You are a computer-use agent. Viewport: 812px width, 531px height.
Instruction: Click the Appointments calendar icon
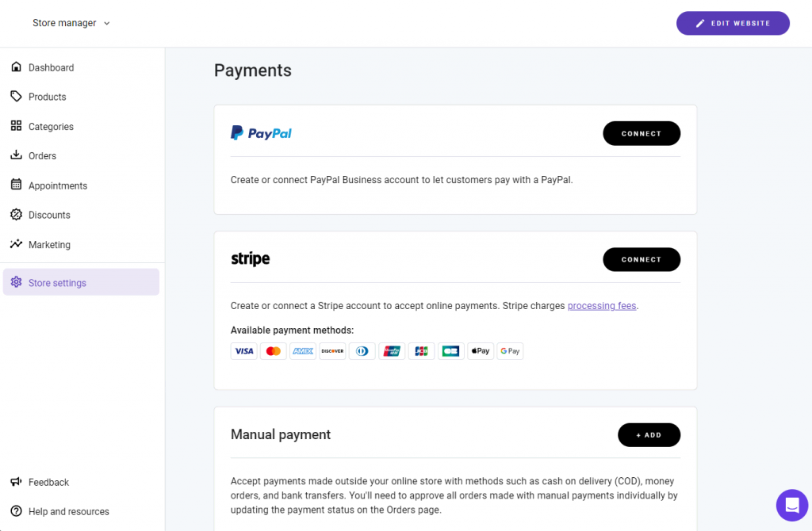pyautogui.click(x=16, y=185)
